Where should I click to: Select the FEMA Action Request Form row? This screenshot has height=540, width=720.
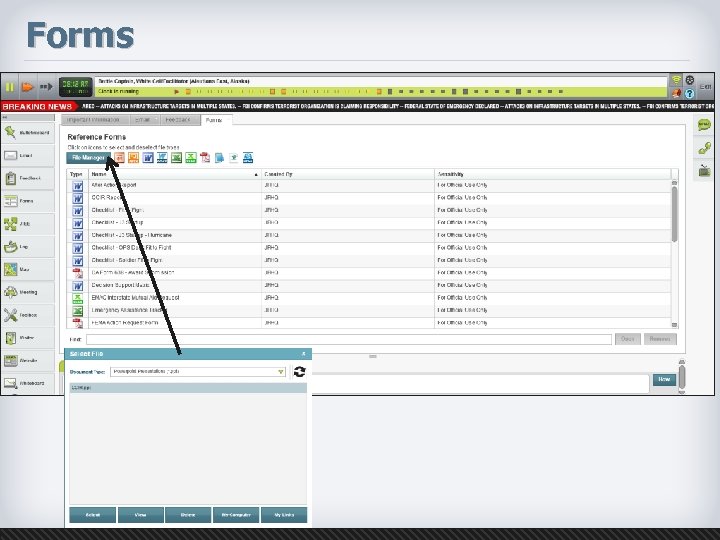coord(369,323)
